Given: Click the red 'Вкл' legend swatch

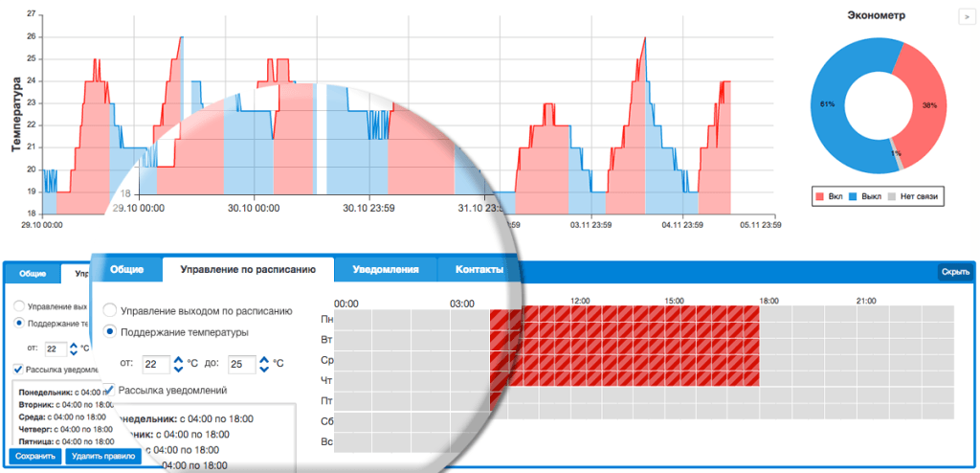Looking at the screenshot, I should coord(819,196).
